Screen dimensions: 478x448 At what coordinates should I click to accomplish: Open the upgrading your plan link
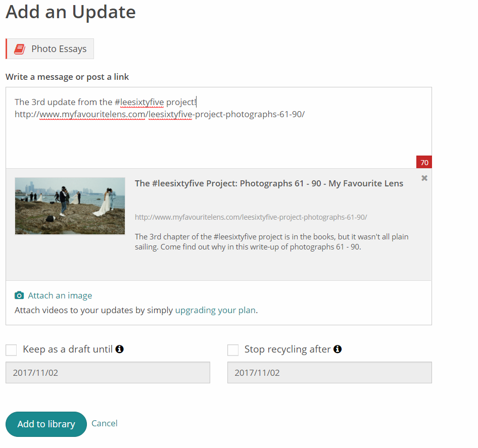point(215,310)
